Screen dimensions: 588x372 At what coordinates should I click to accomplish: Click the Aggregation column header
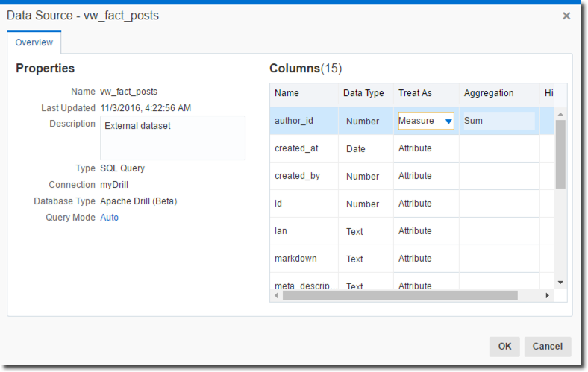click(x=489, y=93)
